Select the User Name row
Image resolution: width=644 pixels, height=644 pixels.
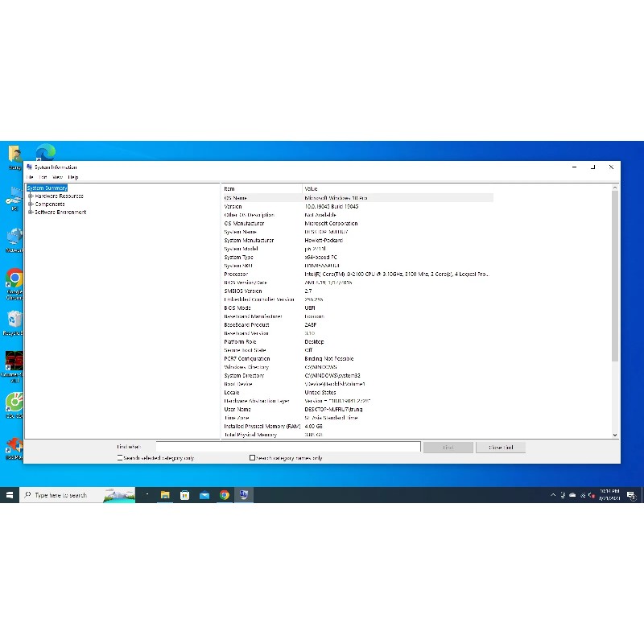pyautogui.click(x=357, y=409)
